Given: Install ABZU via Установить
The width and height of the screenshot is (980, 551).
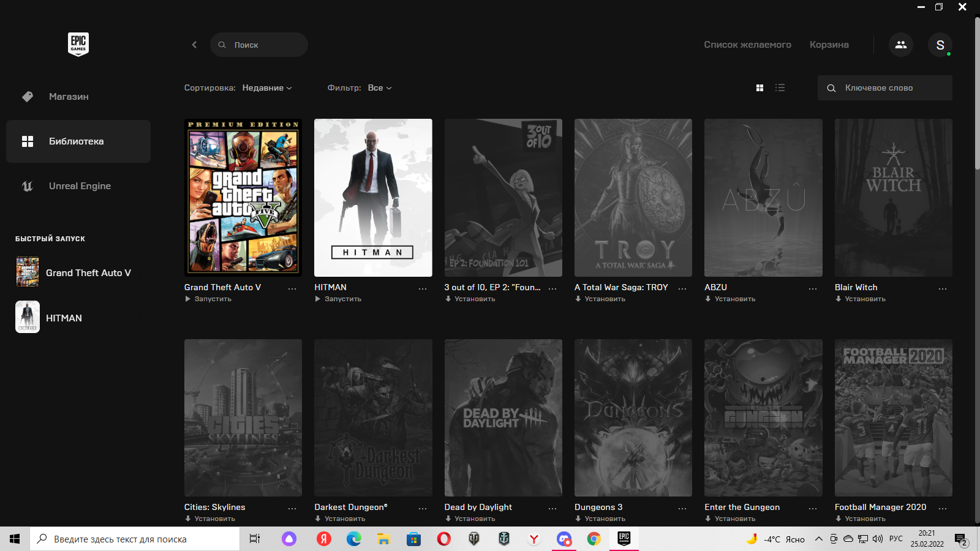Looking at the screenshot, I should 730,299.
